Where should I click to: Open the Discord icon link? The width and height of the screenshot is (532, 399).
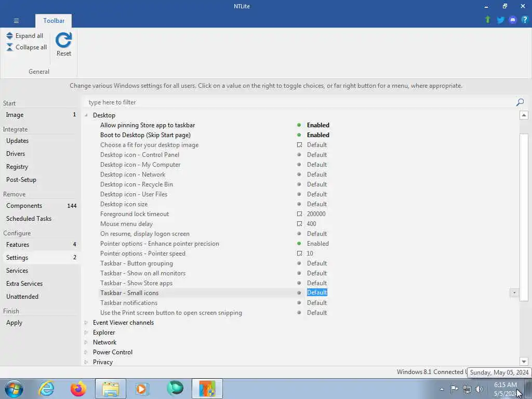pyautogui.click(x=513, y=20)
